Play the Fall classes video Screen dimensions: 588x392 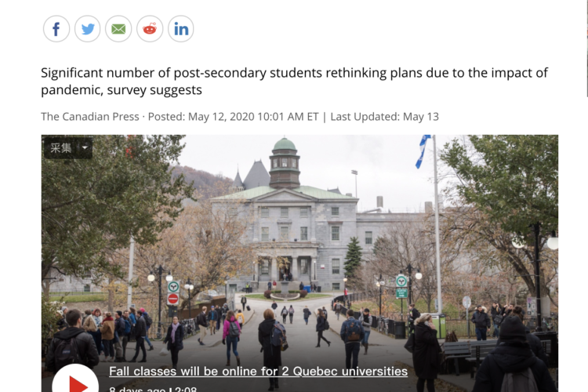coord(75,379)
